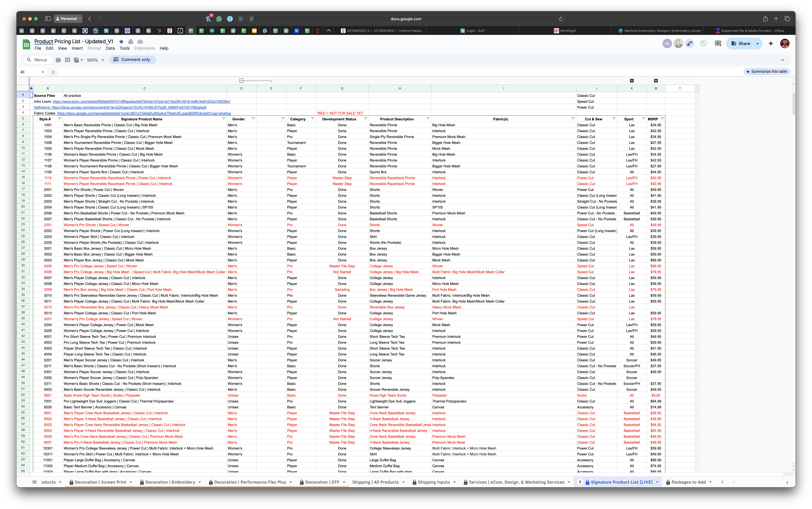
Task: Star the Product Pricing List document
Action: pos(122,41)
